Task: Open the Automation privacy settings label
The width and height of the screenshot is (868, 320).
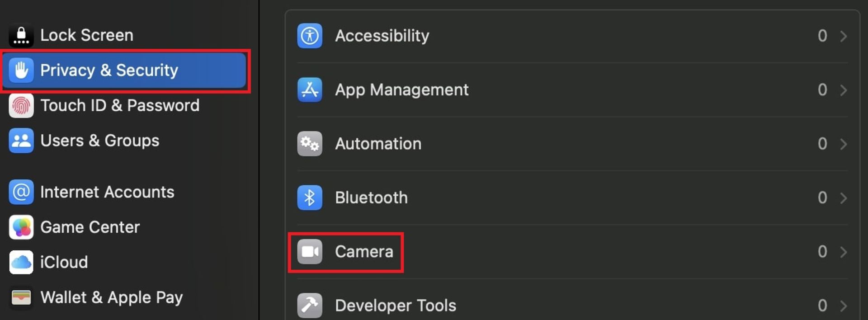Action: coord(378,144)
